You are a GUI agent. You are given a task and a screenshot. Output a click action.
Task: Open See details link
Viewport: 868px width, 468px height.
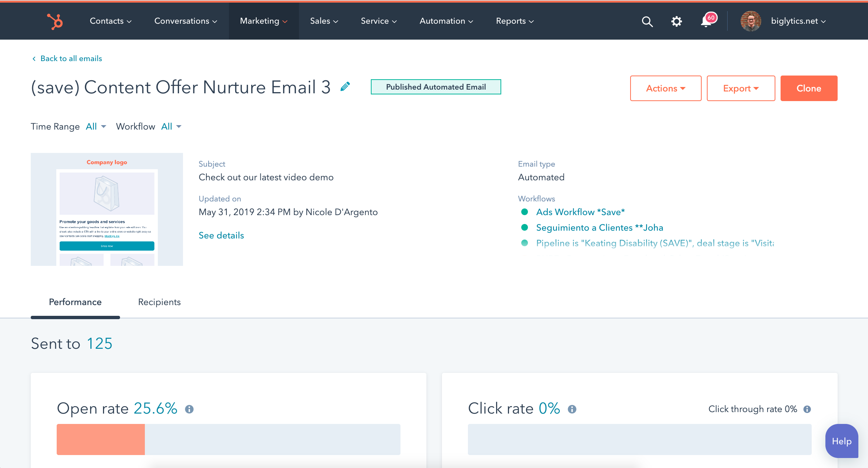221,235
